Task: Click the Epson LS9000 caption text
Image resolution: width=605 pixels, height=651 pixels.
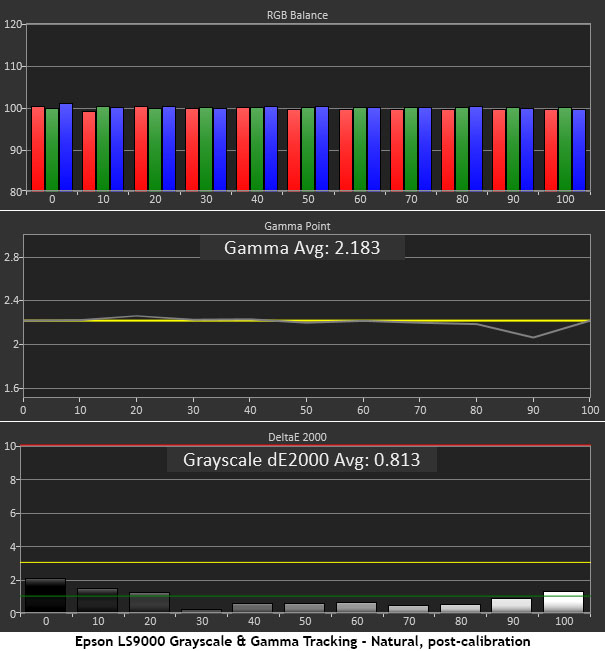Action: point(302,640)
